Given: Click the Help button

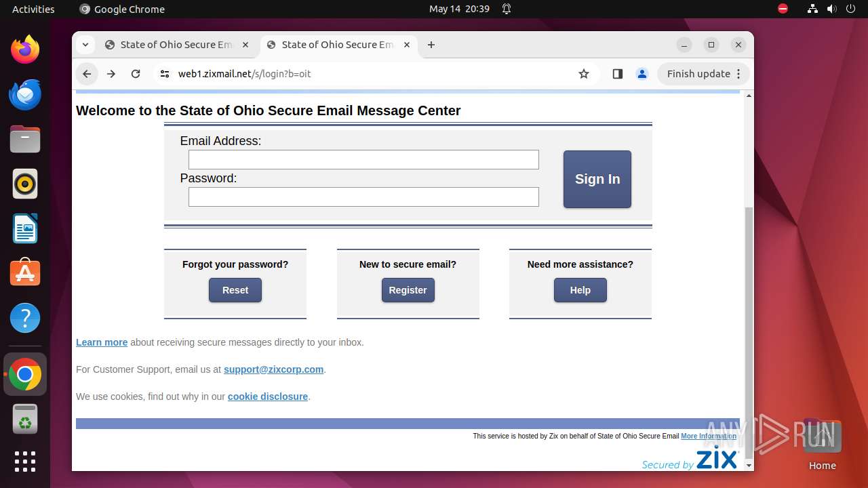Looking at the screenshot, I should pyautogui.click(x=580, y=290).
